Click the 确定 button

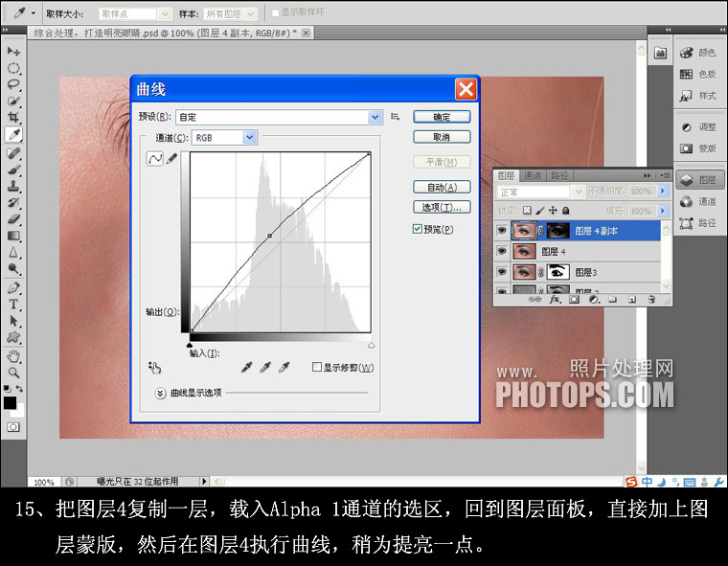click(442, 117)
